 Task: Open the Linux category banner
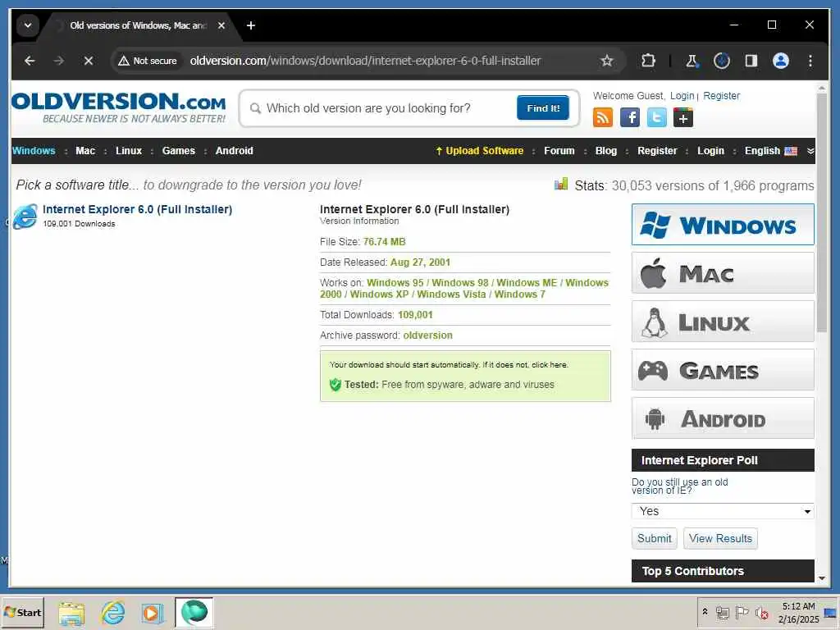coord(723,322)
